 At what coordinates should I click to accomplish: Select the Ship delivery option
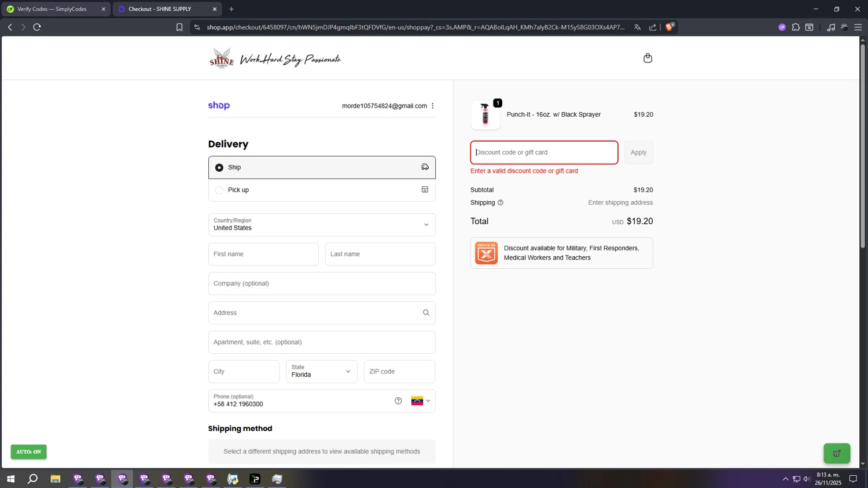pos(322,167)
